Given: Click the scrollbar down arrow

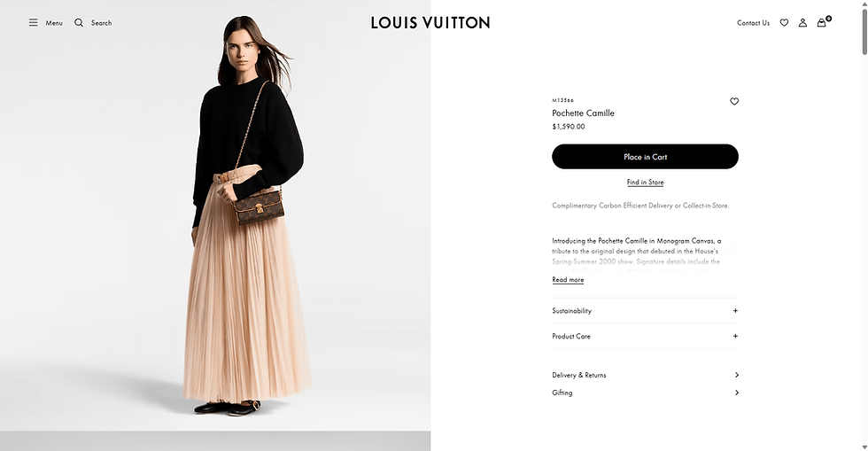Looking at the screenshot, I should point(864,447).
